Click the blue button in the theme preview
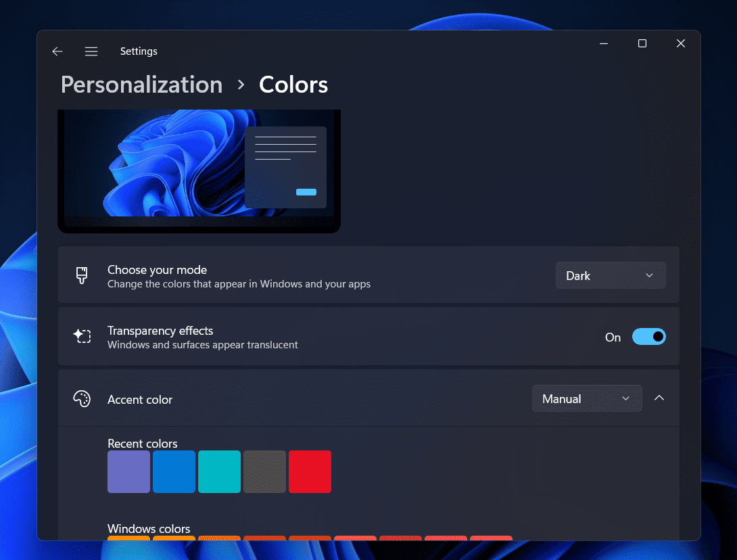737x560 pixels. (x=306, y=192)
